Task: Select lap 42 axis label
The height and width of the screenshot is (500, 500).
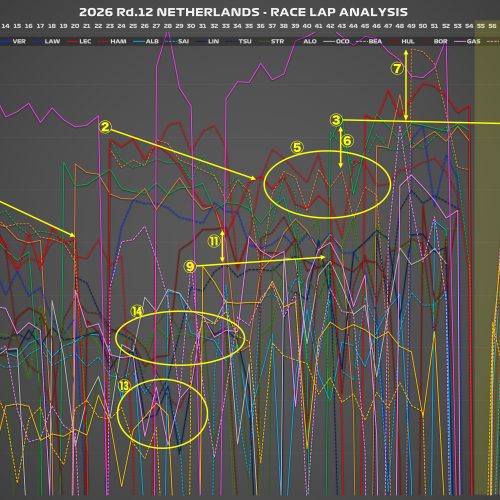Action: [330, 26]
